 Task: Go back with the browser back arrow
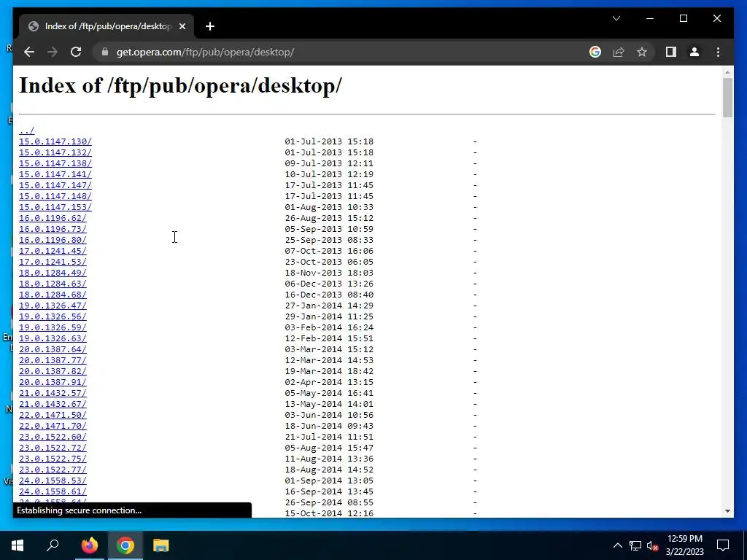pos(29,52)
